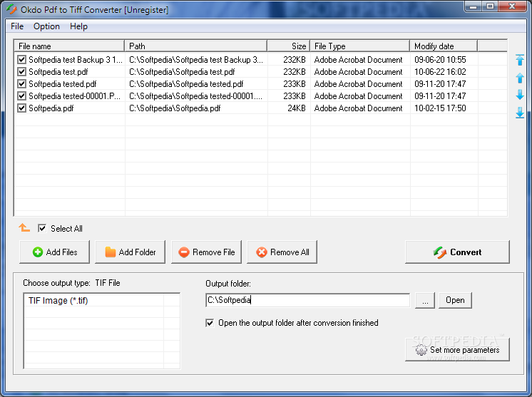Screen dimensions: 532x397
Task: Sort by the Path column header
Action: tap(196, 46)
